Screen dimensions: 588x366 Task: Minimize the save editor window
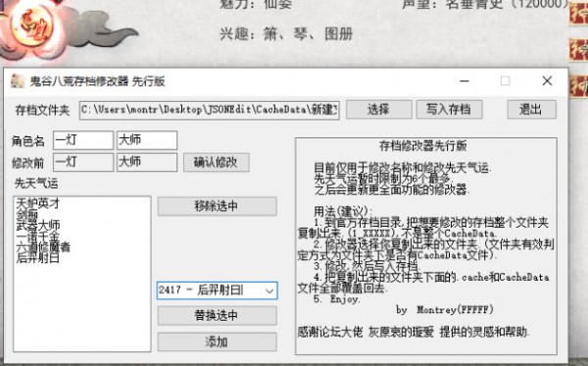(x=465, y=81)
